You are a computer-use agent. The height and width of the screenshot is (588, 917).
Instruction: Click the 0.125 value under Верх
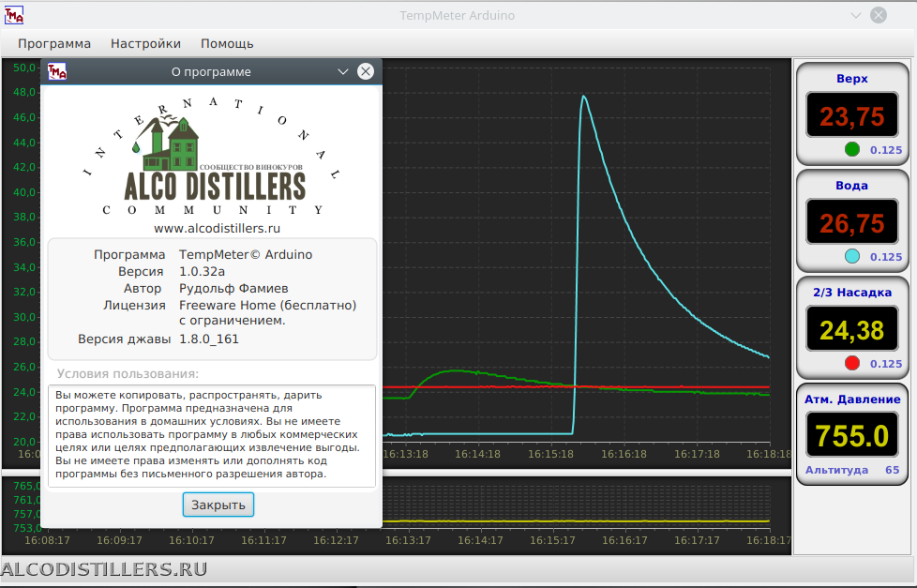(x=886, y=150)
